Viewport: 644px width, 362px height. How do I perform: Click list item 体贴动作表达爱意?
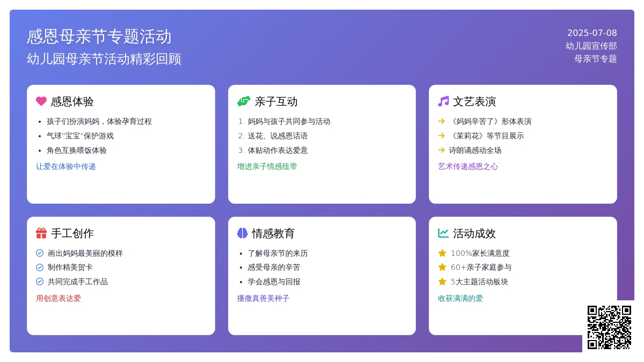coord(278,151)
